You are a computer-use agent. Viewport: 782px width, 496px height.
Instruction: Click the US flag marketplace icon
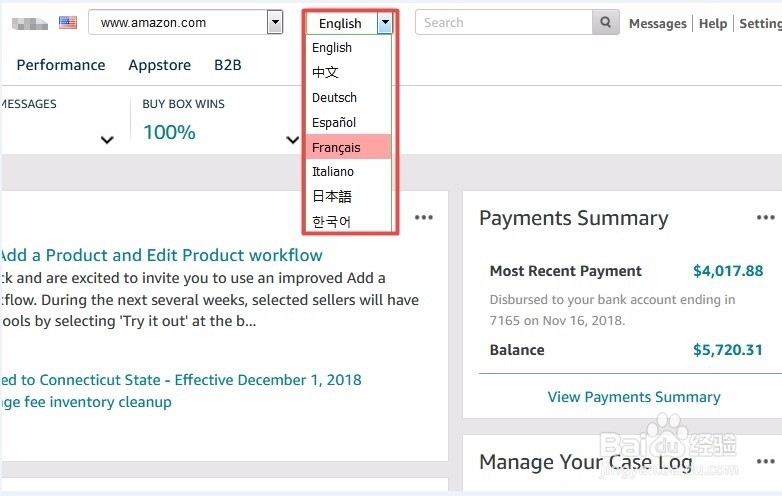click(x=68, y=22)
